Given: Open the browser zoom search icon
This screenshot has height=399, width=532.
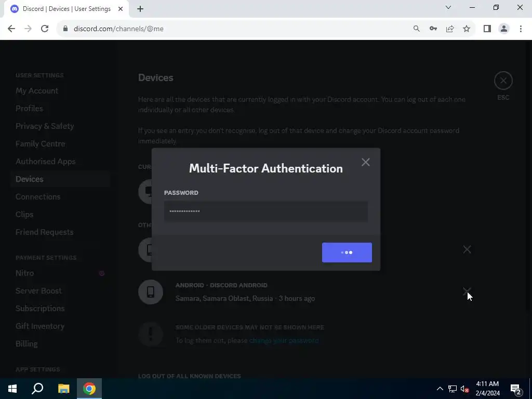Looking at the screenshot, I should (416, 29).
